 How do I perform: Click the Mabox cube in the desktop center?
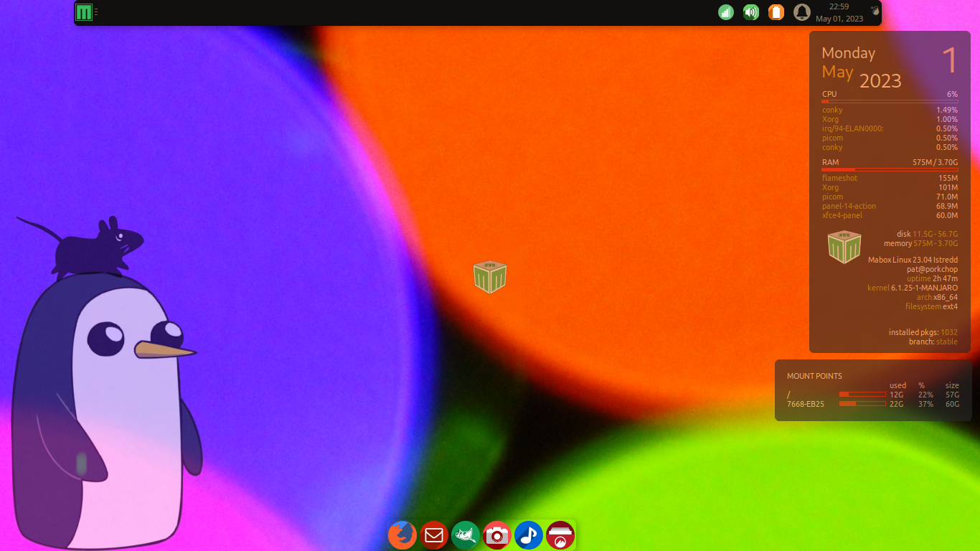(490, 277)
